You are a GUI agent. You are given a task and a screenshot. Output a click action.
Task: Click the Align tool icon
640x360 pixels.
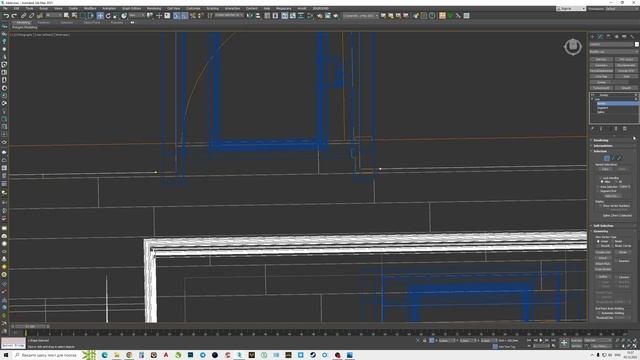258,16
